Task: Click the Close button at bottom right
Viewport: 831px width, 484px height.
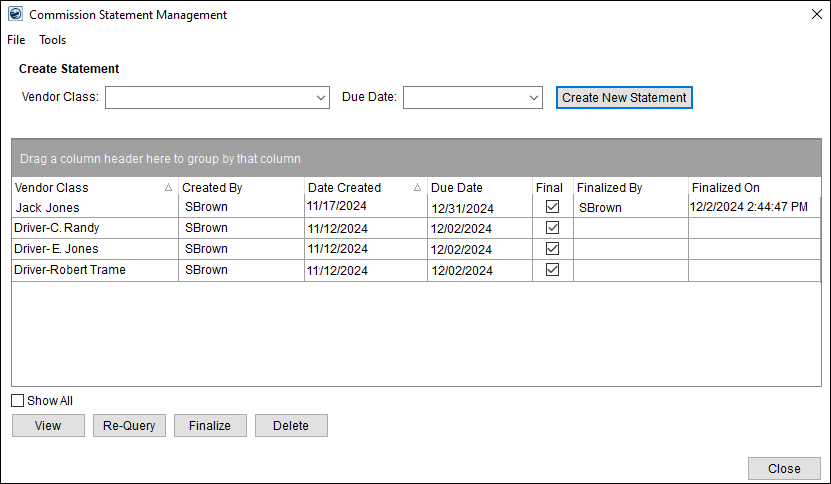Action: tap(784, 469)
